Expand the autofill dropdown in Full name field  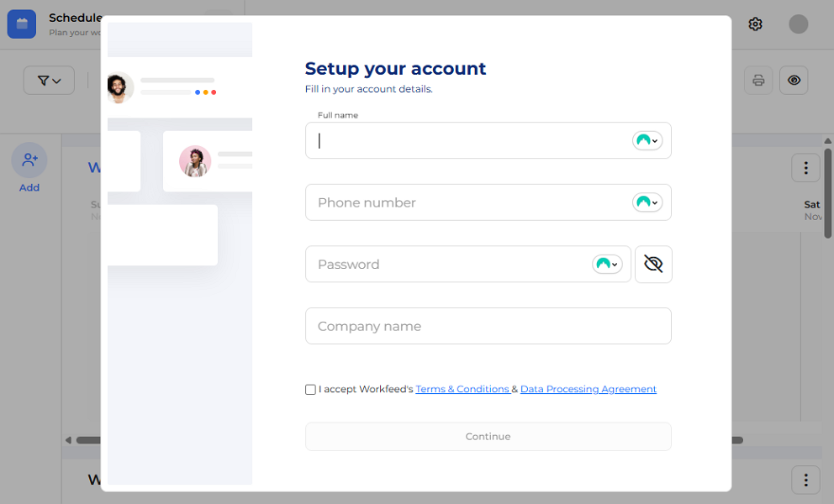click(x=654, y=140)
